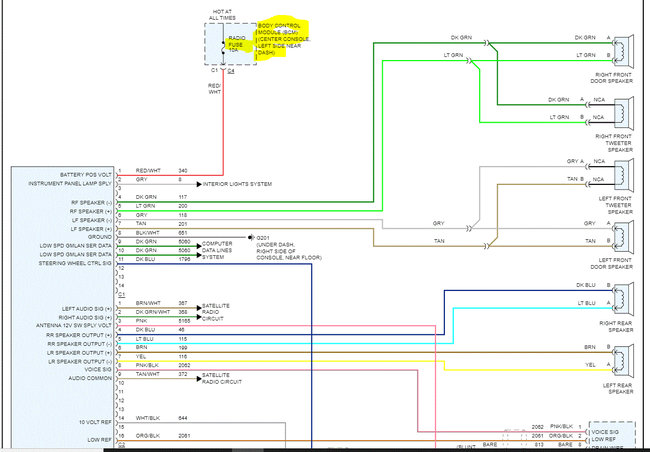The image size is (650, 452).
Task: Click the 'LF SPEAKER (-)' pin label
Action: [x=92, y=220]
